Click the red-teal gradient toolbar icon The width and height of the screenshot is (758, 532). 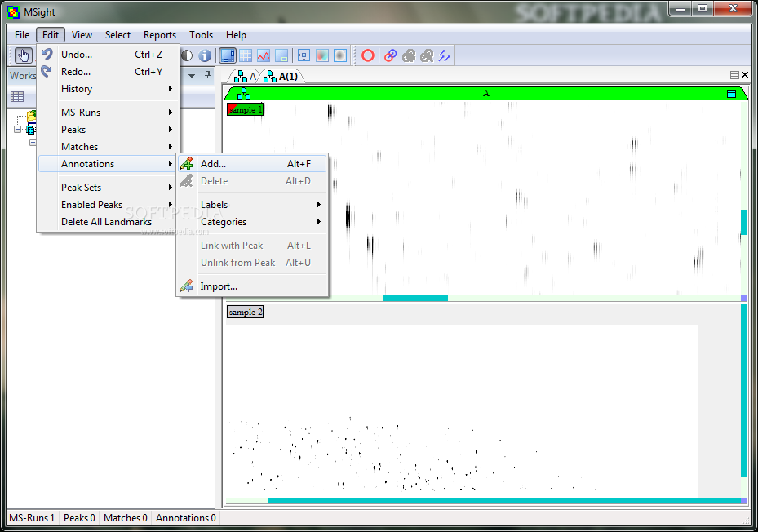click(322, 55)
